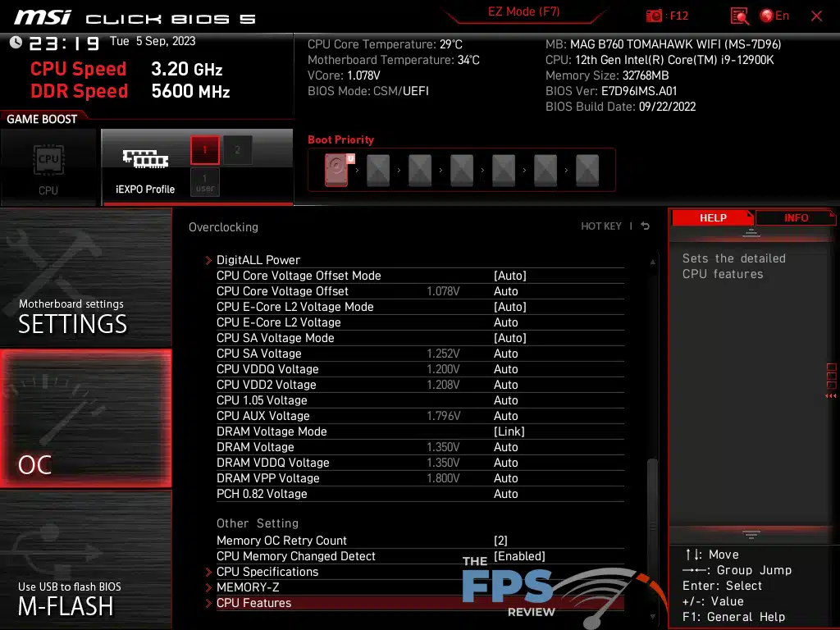The width and height of the screenshot is (840, 630).
Task: Click the date 'Tue 5 Sep, 2023'
Action: (x=152, y=41)
